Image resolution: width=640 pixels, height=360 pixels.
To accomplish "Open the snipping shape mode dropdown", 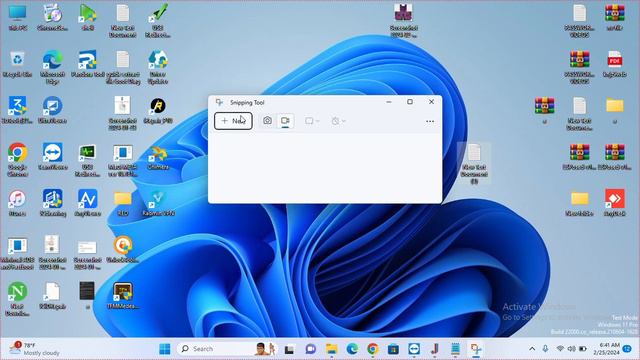I will (x=312, y=121).
